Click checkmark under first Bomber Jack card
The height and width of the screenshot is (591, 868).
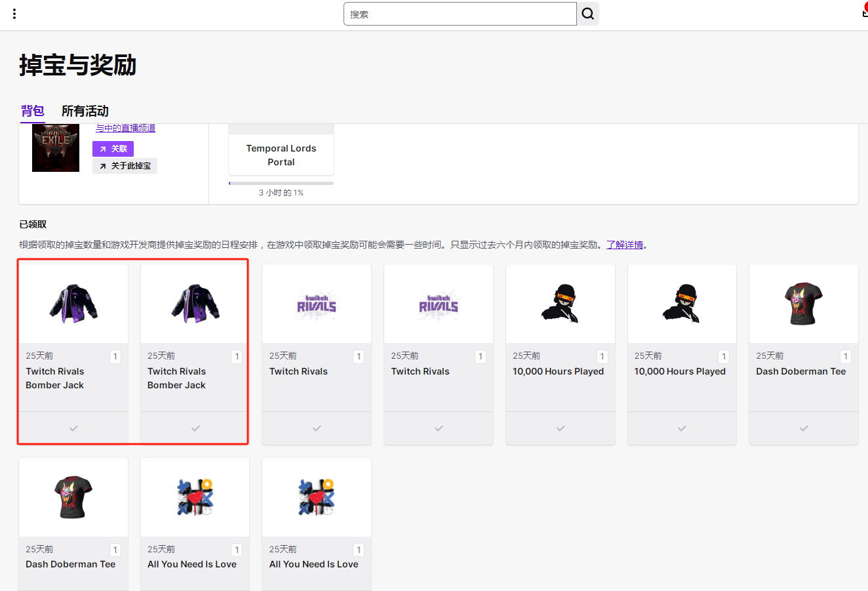pos(73,428)
